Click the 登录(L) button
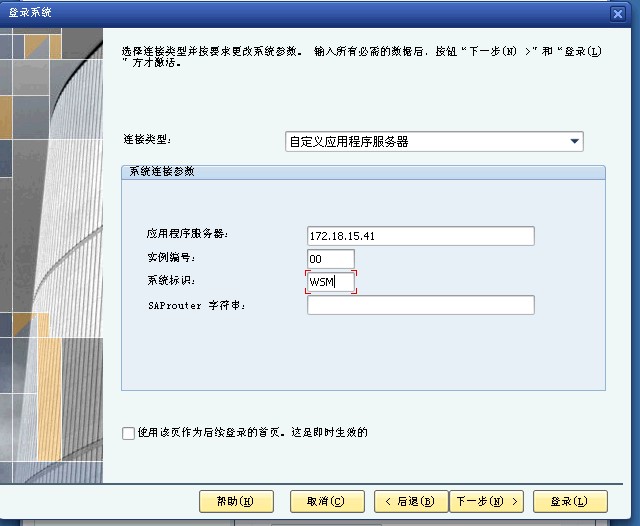The width and height of the screenshot is (640, 526). pos(570,501)
